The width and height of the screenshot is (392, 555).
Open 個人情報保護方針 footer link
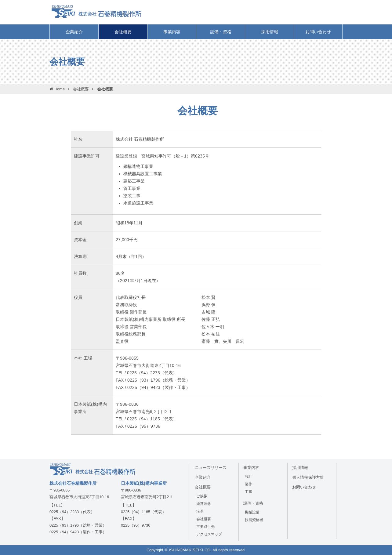[x=308, y=477]
